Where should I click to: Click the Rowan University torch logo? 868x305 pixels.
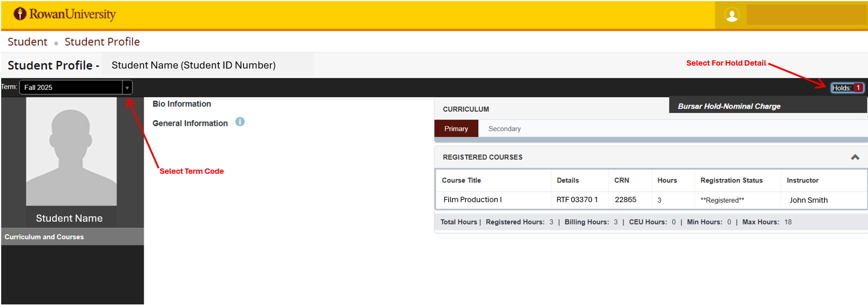tap(20, 14)
